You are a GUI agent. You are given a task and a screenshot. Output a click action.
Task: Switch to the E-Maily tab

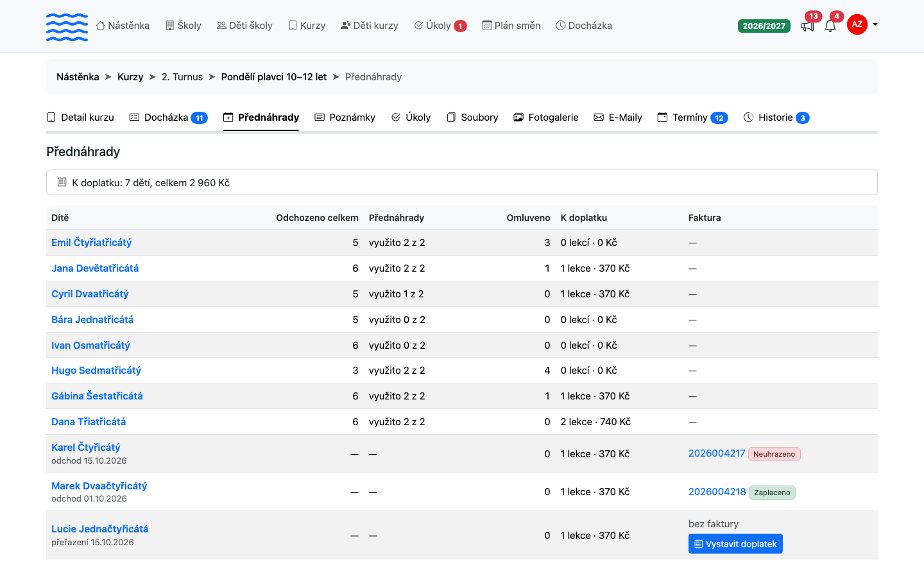pyautogui.click(x=618, y=118)
